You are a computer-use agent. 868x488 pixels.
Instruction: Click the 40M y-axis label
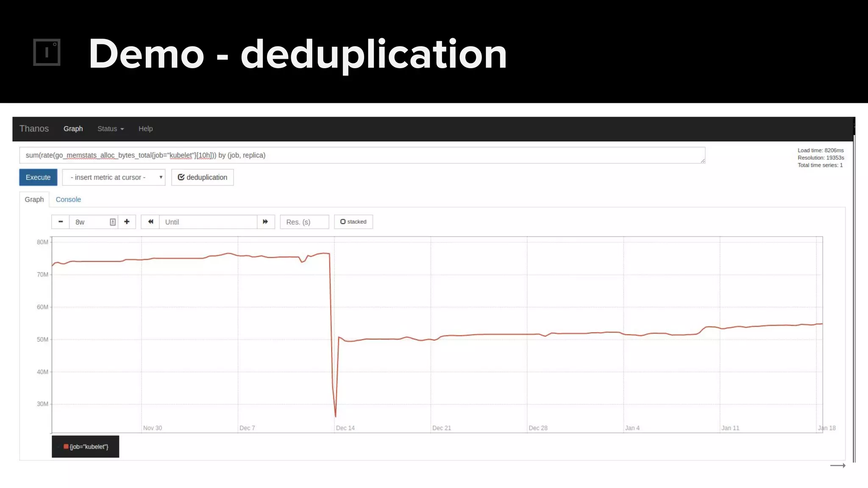(42, 372)
